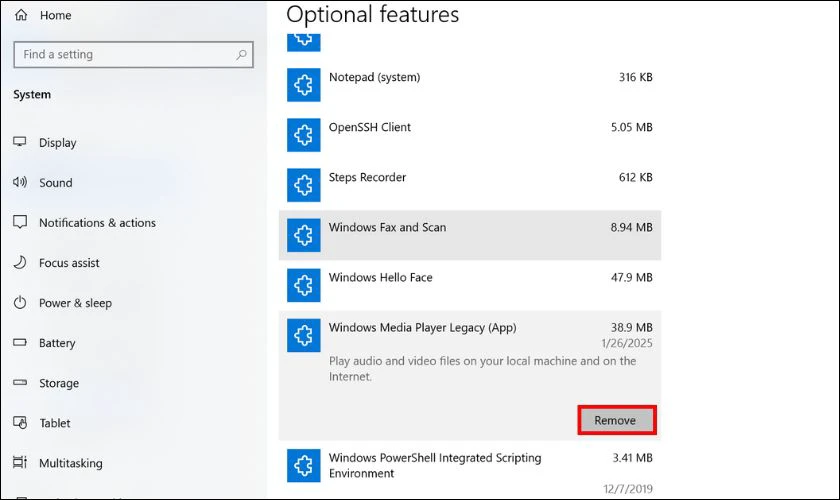Click the Notepad (system) puzzle icon
840x500 pixels.
coord(304,85)
